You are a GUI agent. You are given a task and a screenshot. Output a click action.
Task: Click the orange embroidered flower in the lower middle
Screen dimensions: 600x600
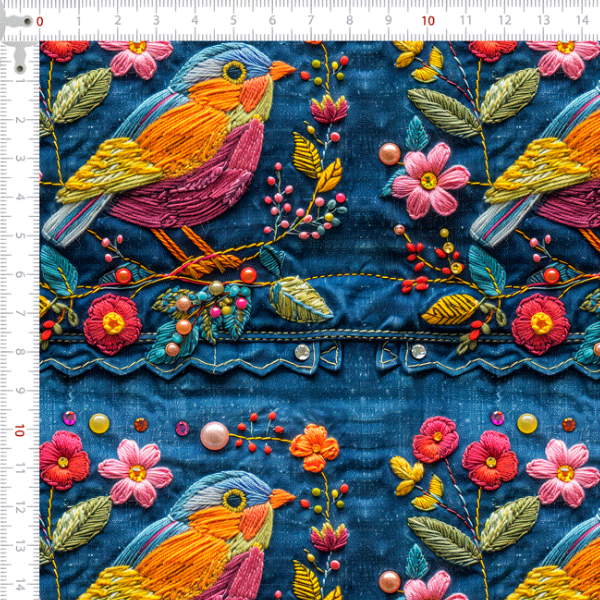314,446
